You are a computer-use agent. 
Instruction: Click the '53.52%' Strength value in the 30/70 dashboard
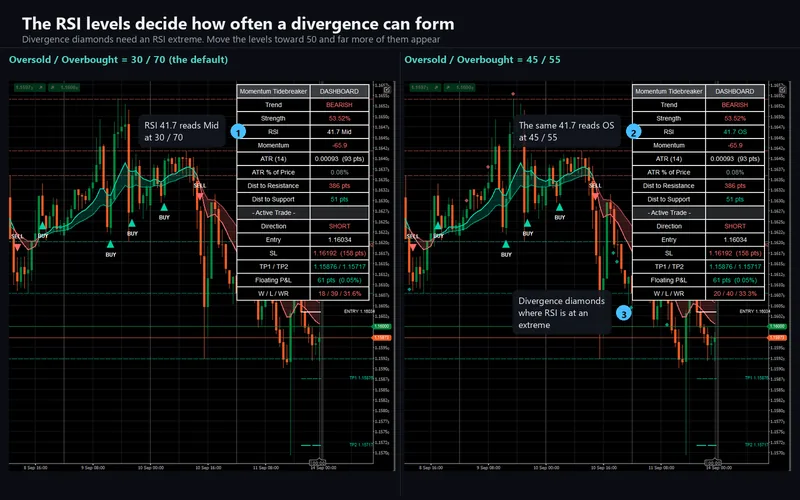click(x=339, y=118)
